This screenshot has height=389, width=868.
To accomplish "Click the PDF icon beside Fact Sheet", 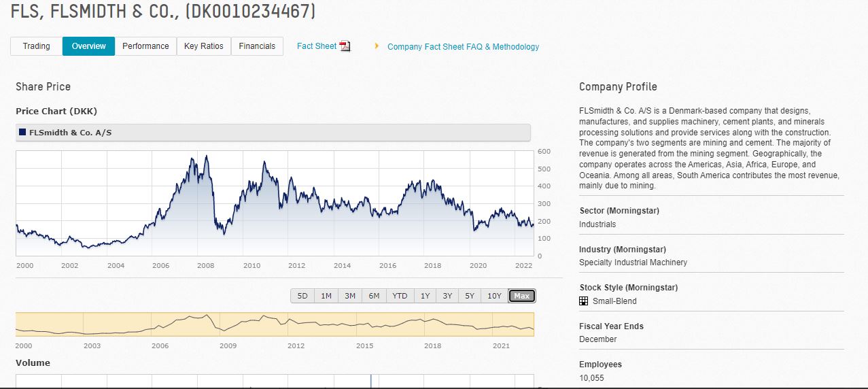I will click(345, 46).
